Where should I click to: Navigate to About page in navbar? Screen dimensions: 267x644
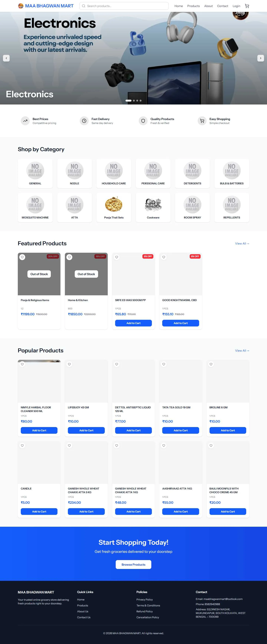point(208,6)
